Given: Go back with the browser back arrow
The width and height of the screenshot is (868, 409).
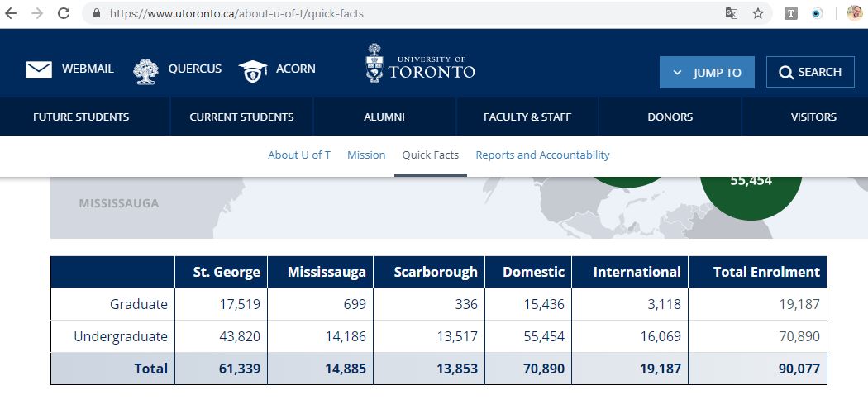Looking at the screenshot, I should (11, 13).
